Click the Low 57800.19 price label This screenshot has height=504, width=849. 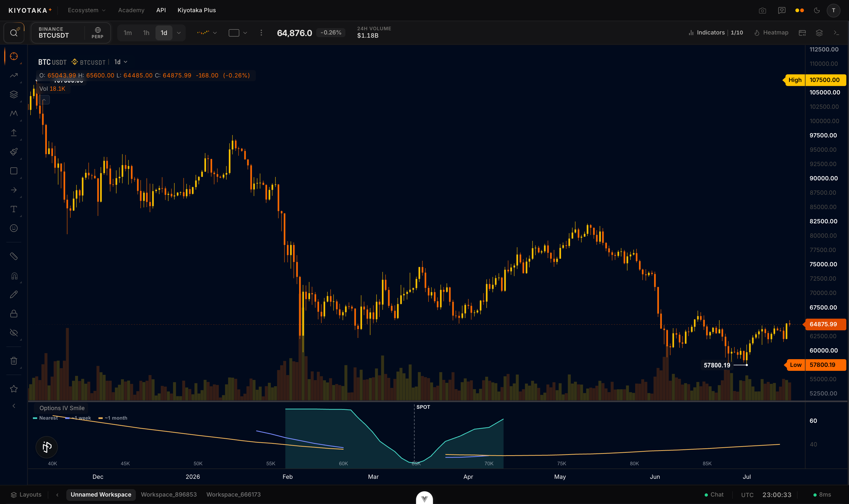(815, 365)
